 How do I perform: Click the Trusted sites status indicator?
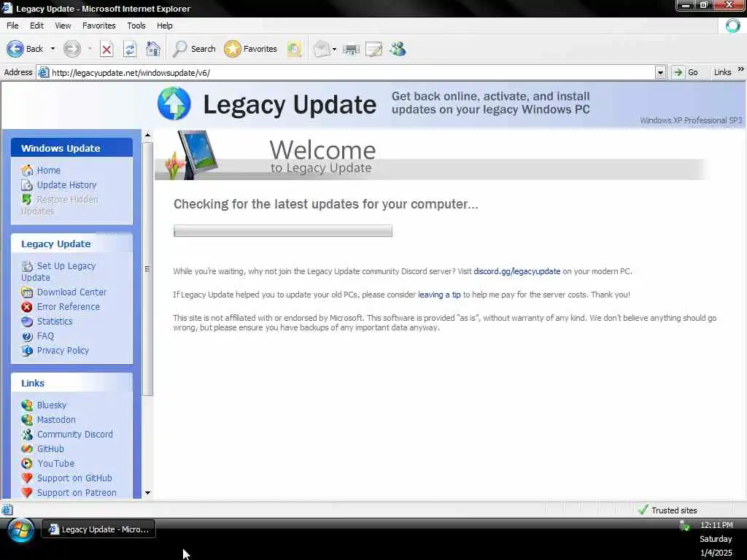[667, 510]
